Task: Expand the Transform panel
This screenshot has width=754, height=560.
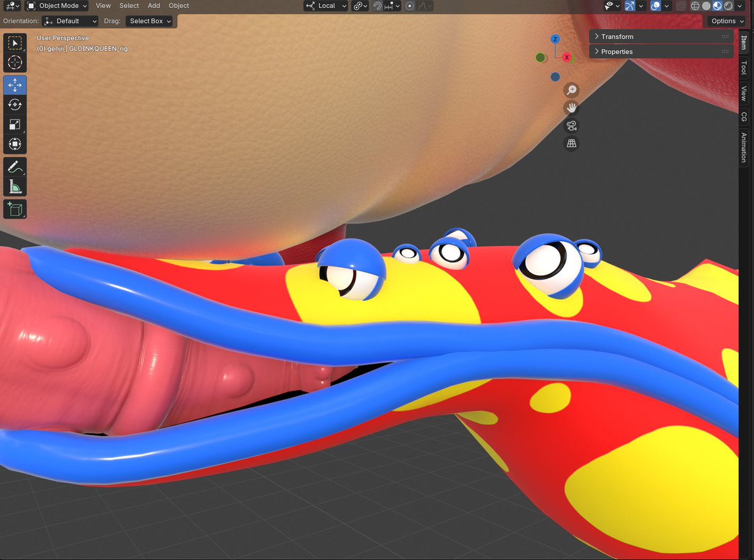Action: tap(661, 36)
